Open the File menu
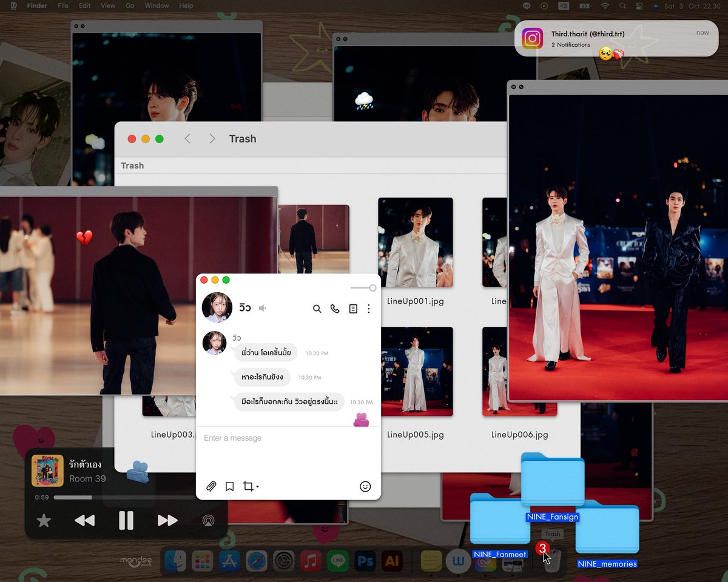 pyautogui.click(x=63, y=5)
